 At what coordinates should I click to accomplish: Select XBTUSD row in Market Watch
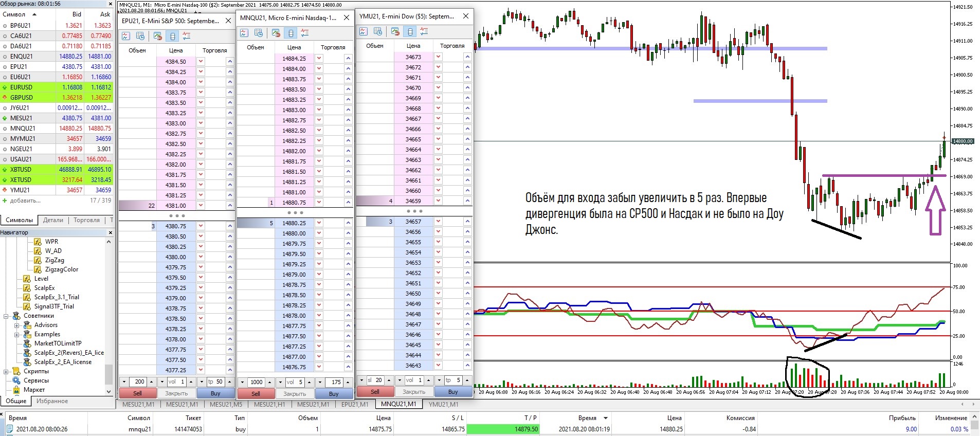pyautogui.click(x=56, y=170)
